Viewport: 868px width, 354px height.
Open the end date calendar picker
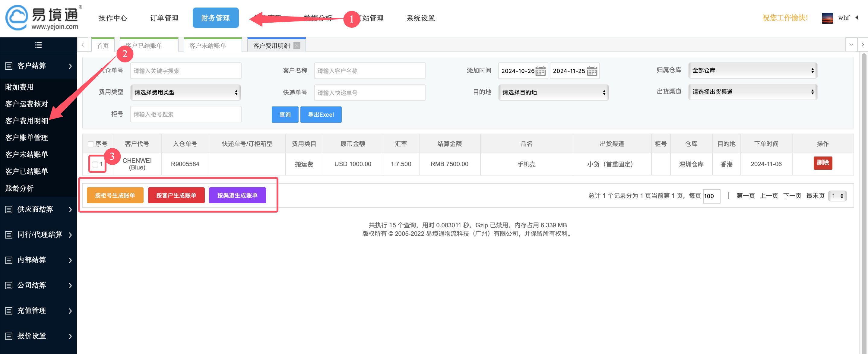tap(593, 71)
